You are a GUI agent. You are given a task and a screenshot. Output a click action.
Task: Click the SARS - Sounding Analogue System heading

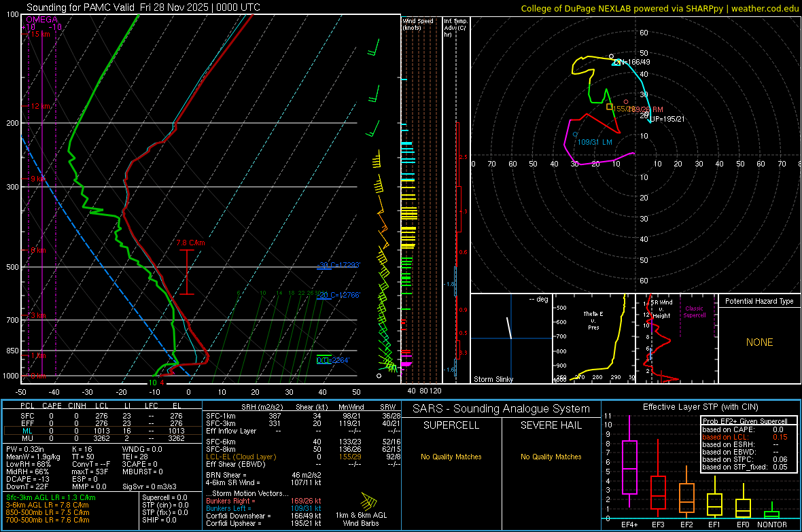[502, 409]
